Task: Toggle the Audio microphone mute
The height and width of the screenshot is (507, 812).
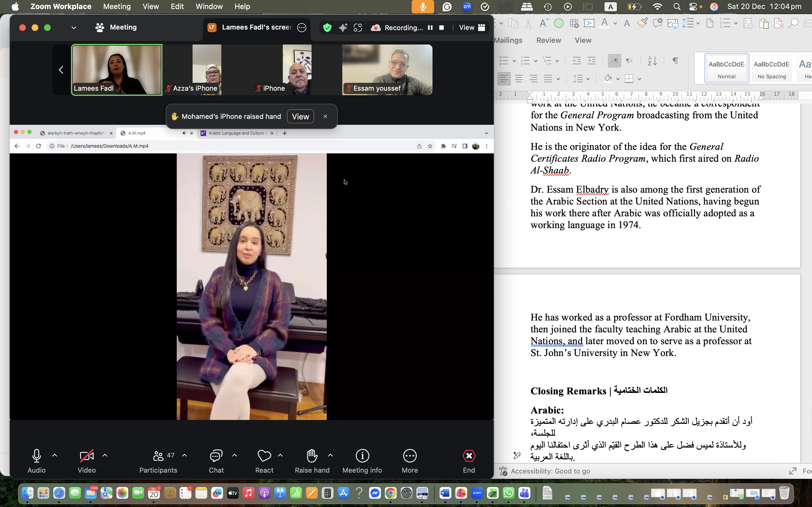Action: (36, 456)
